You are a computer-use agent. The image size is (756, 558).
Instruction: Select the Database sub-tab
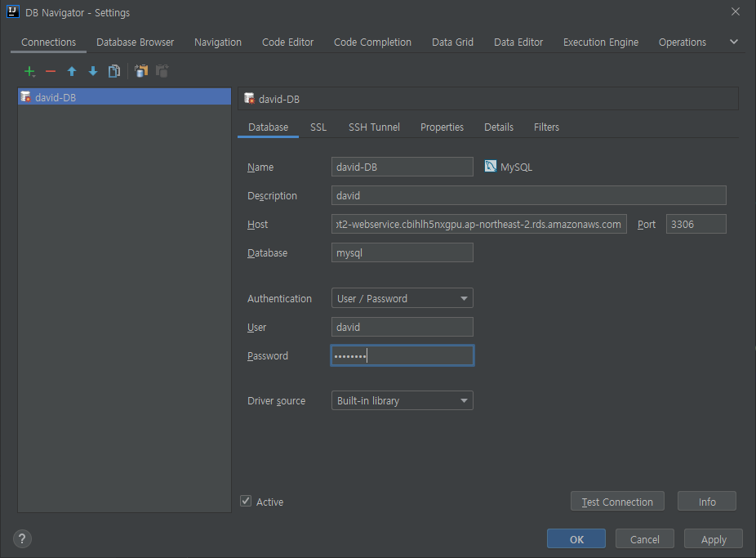pyautogui.click(x=268, y=127)
